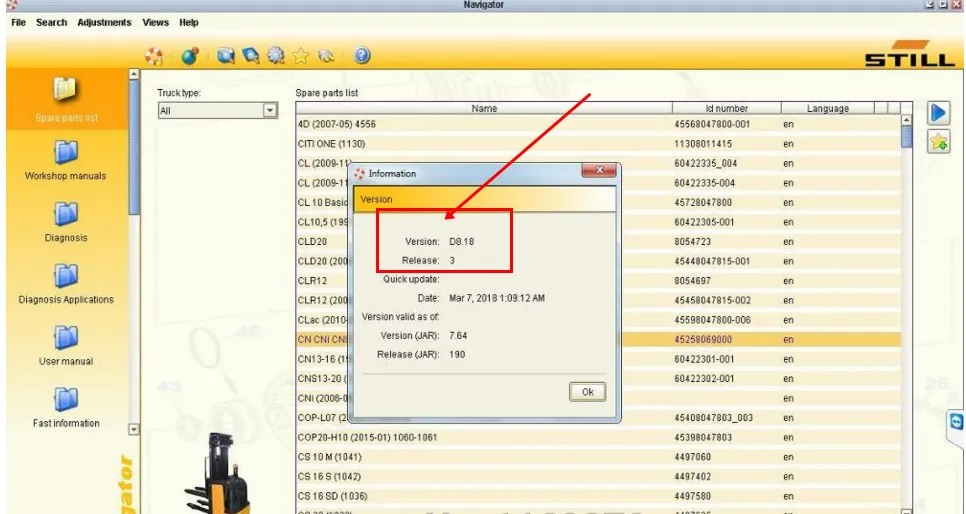Image resolution: width=966 pixels, height=514 pixels.
Task: Click the blue question mark help icon
Action: (362, 55)
